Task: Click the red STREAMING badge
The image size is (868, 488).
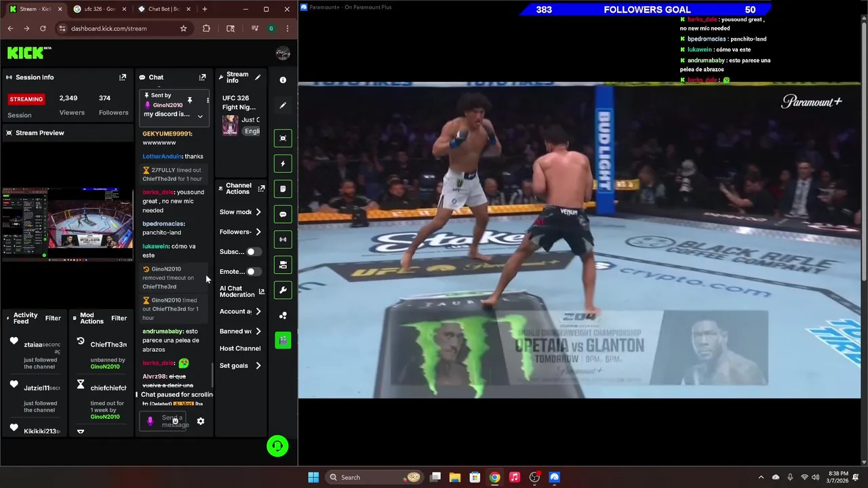Action: (26, 99)
